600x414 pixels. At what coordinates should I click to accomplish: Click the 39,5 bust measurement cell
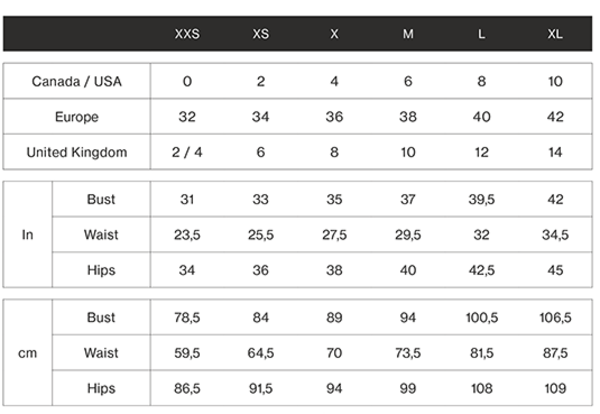pos(482,199)
